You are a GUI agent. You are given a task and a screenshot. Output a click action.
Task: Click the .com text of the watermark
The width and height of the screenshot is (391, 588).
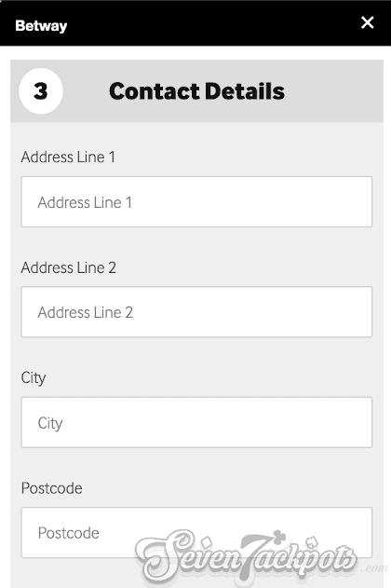pos(374,567)
